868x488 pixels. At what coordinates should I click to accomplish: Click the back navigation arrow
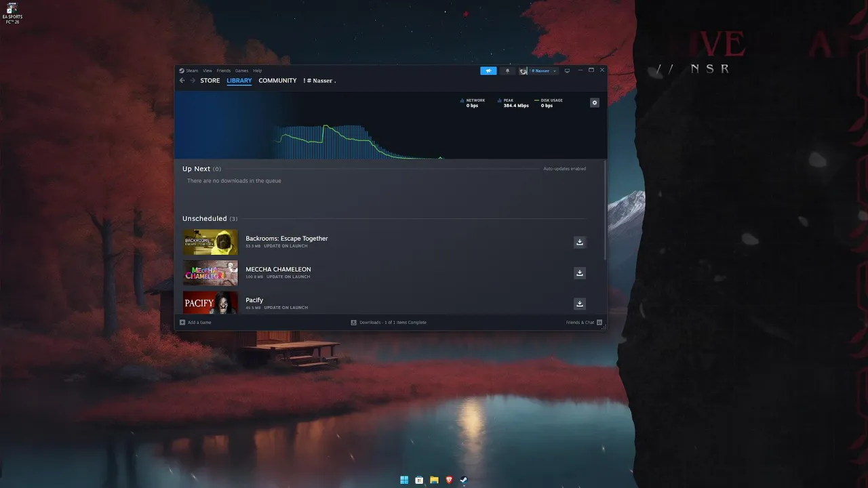(x=182, y=81)
